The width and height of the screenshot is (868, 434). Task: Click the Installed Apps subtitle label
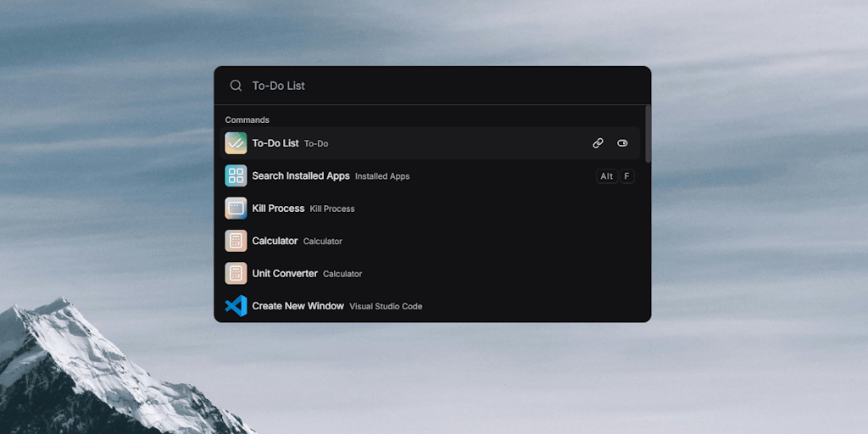(382, 176)
